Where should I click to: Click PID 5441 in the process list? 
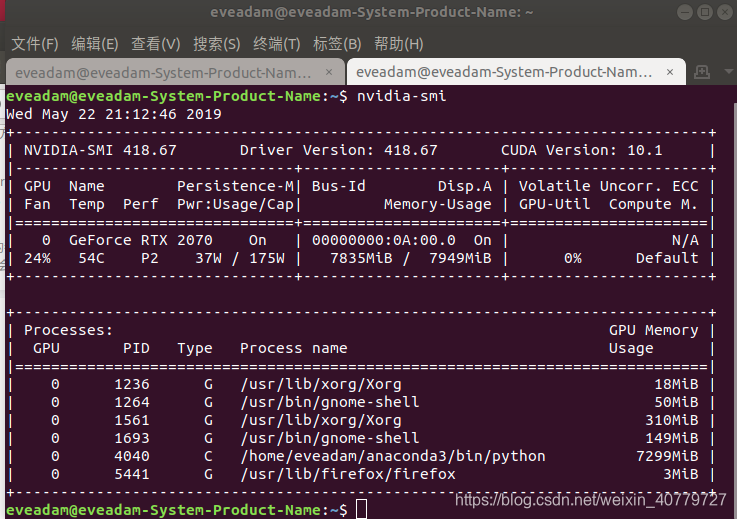pyautogui.click(x=132, y=474)
